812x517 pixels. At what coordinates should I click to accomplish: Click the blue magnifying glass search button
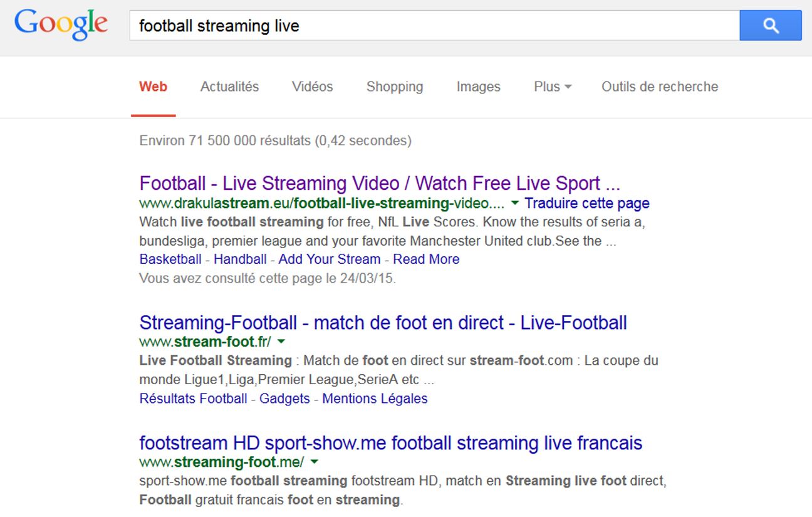click(770, 26)
